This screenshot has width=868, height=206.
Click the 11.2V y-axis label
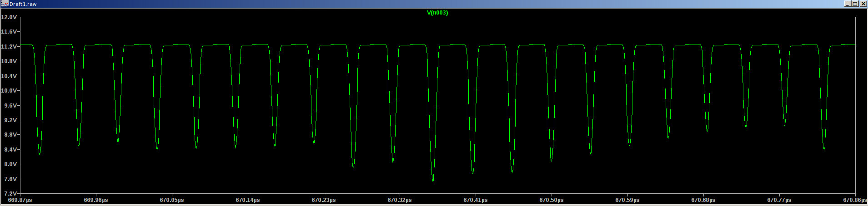point(9,47)
